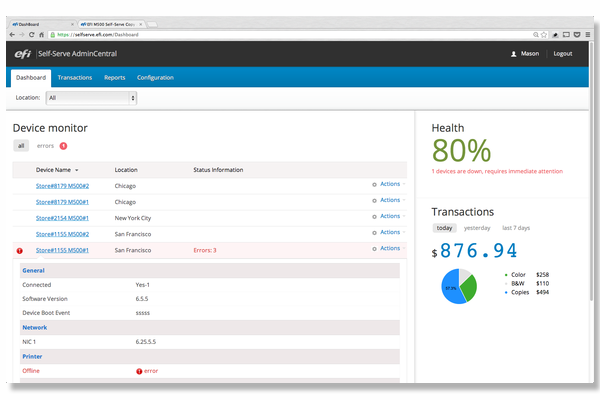Click the gray B&W legend dot
The height and width of the screenshot is (400, 600).
point(506,284)
